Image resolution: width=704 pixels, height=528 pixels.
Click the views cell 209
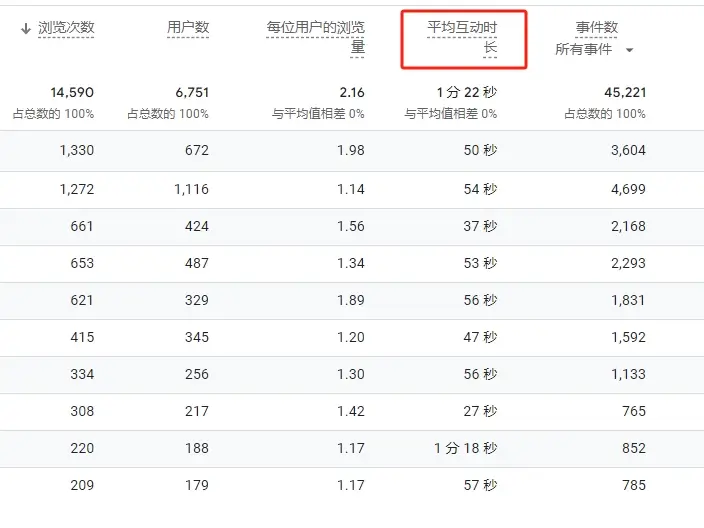(82, 485)
